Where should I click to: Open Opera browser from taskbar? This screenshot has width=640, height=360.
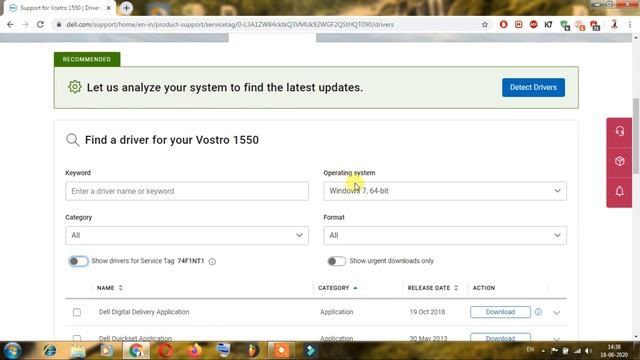[x=165, y=350]
